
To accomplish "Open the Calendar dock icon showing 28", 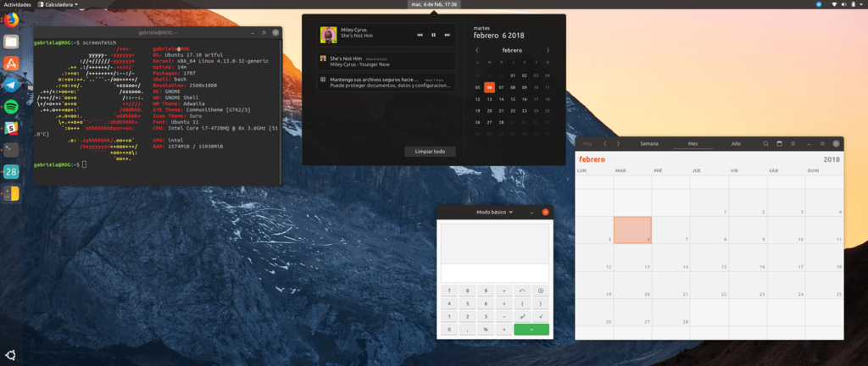I will (11, 171).
